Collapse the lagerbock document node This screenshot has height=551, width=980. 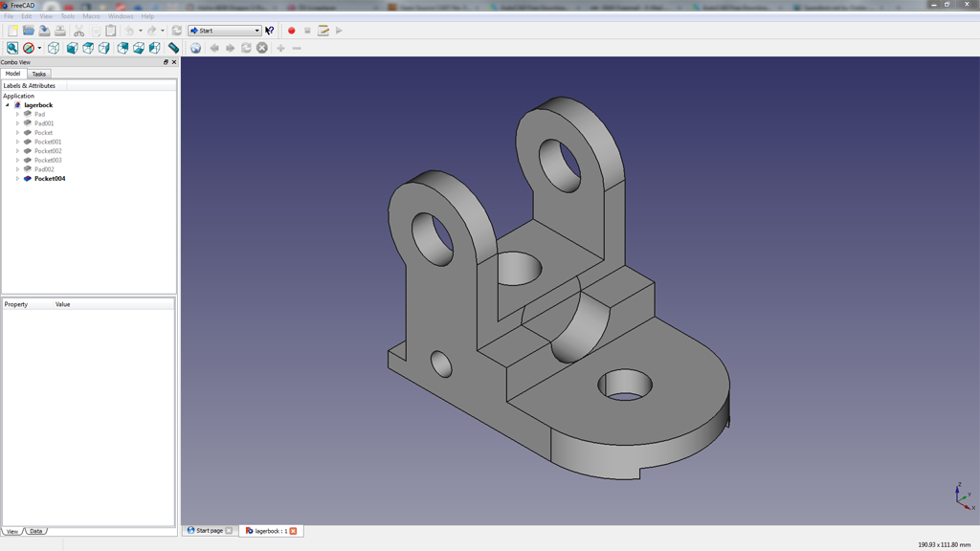(x=8, y=105)
